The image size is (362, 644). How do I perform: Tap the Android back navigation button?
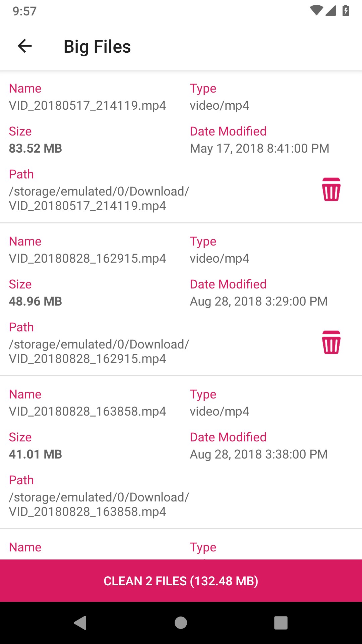[80, 623]
